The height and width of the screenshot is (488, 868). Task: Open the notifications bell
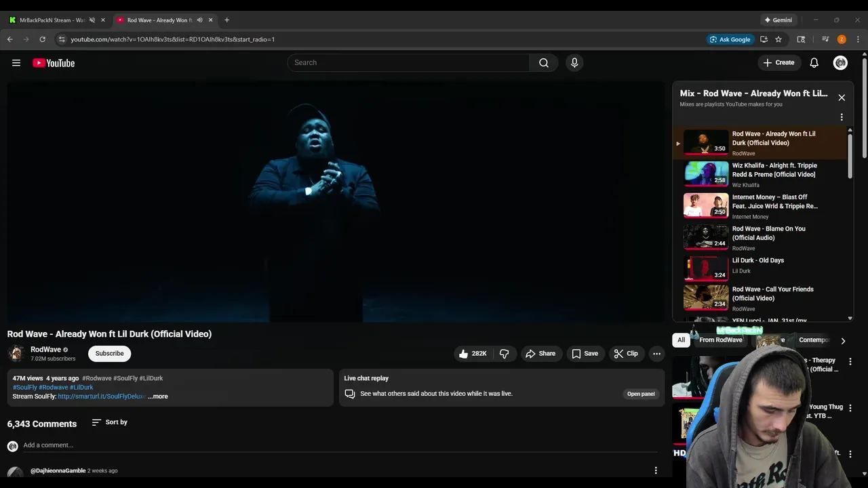pos(814,62)
